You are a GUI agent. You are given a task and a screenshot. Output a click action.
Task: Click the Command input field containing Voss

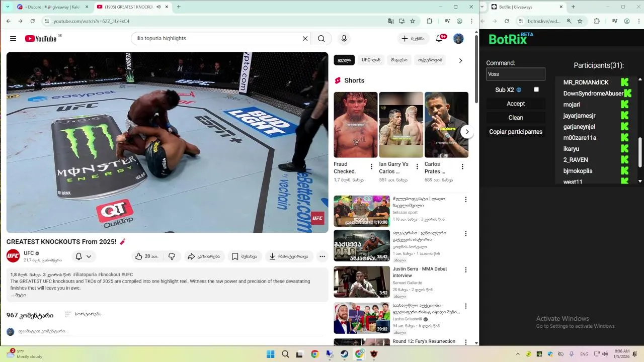pyautogui.click(x=516, y=74)
